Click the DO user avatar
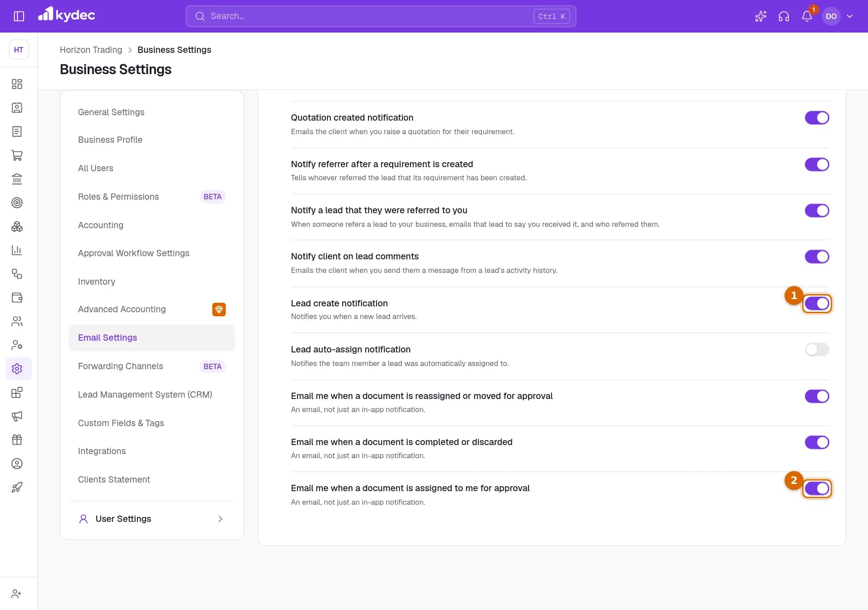This screenshot has height=610, width=868. coord(831,16)
